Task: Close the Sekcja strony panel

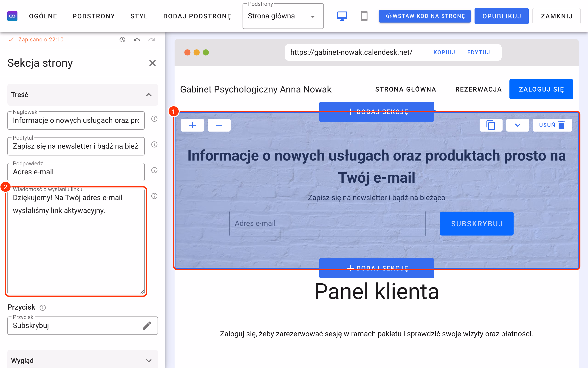Action: click(x=152, y=63)
